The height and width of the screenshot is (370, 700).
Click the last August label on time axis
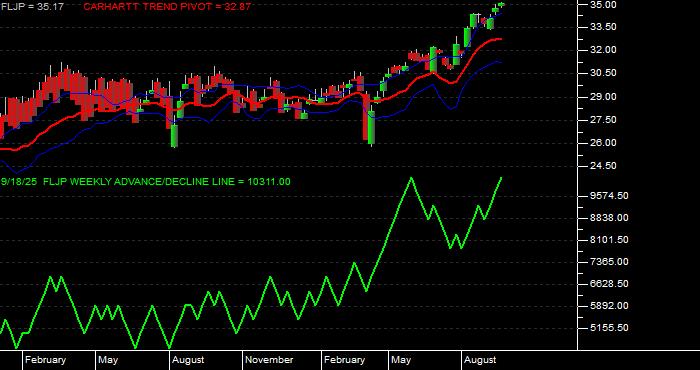tap(480, 360)
